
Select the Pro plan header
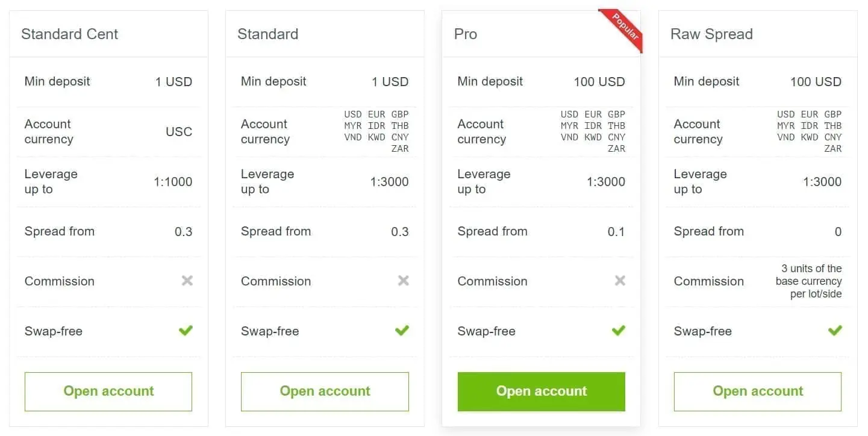[x=465, y=34]
